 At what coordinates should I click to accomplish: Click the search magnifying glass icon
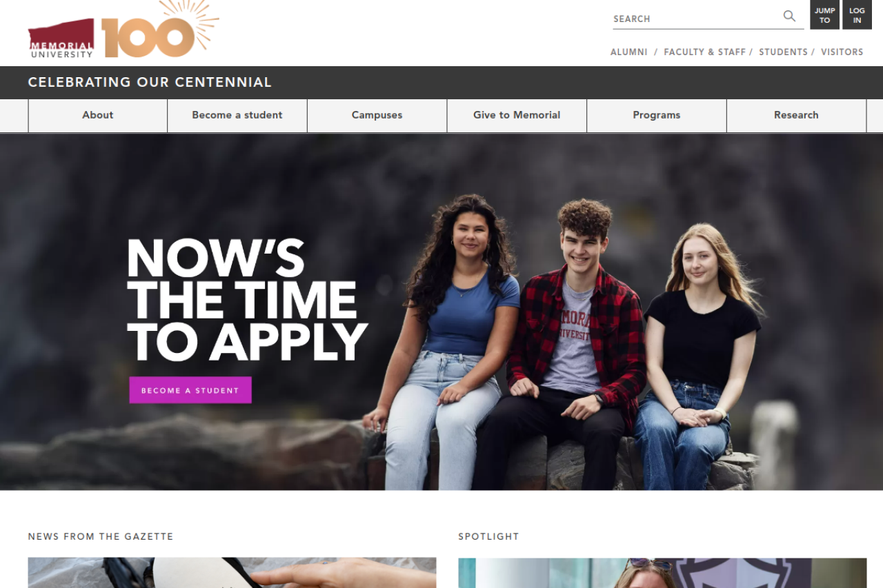[789, 16]
